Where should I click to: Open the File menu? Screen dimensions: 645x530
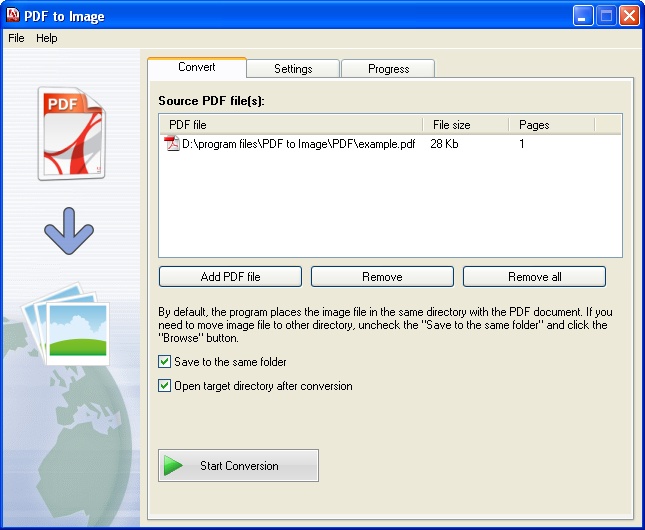16,38
